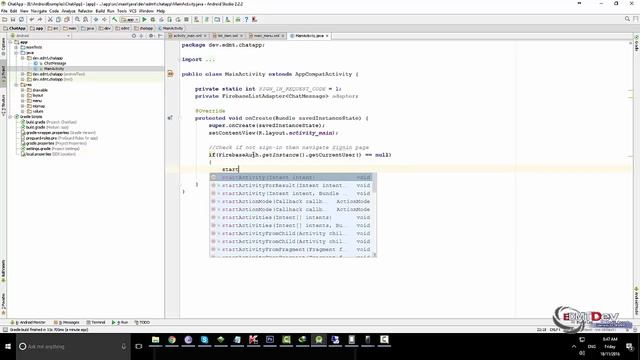The width and height of the screenshot is (640, 360).
Task: Expand the drawable folder node
Action: click(x=23, y=90)
